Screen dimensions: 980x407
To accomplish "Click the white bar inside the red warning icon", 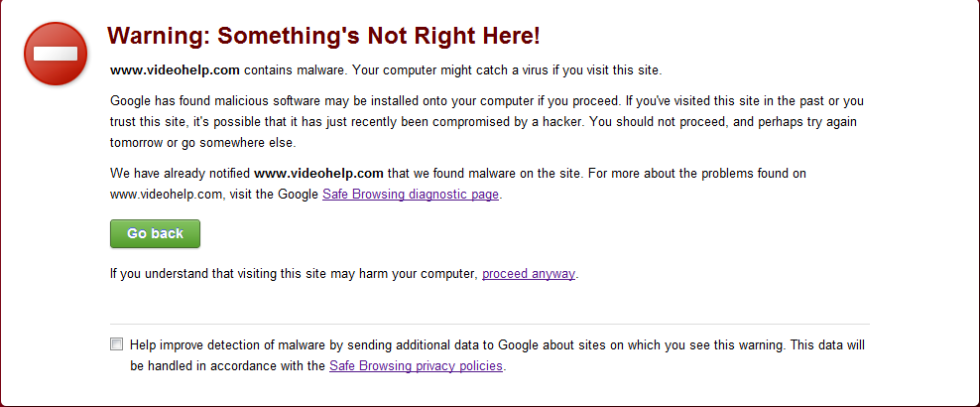I will click(x=56, y=54).
